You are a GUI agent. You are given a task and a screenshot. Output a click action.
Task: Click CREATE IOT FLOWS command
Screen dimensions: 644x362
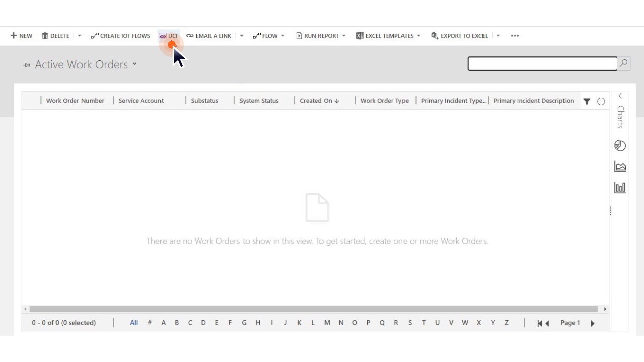pyautogui.click(x=120, y=36)
